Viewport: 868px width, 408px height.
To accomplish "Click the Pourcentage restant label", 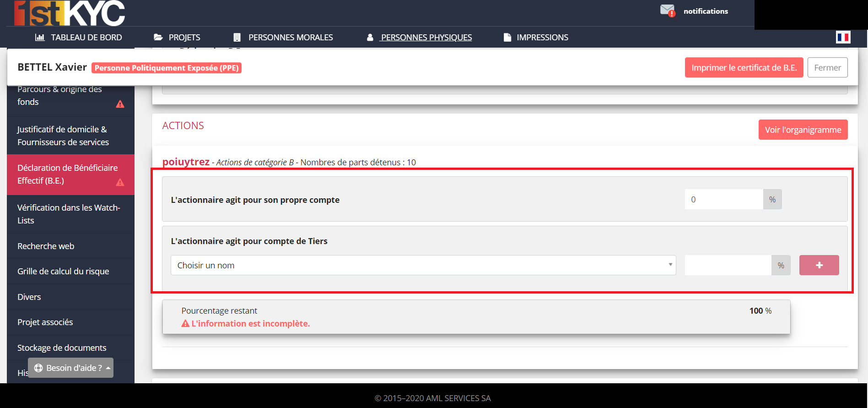I will tap(219, 310).
